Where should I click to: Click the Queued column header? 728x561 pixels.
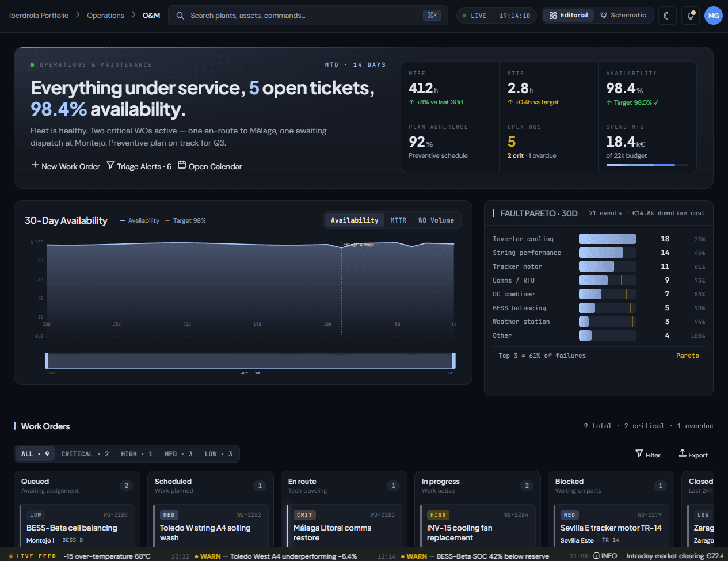pyautogui.click(x=77, y=486)
